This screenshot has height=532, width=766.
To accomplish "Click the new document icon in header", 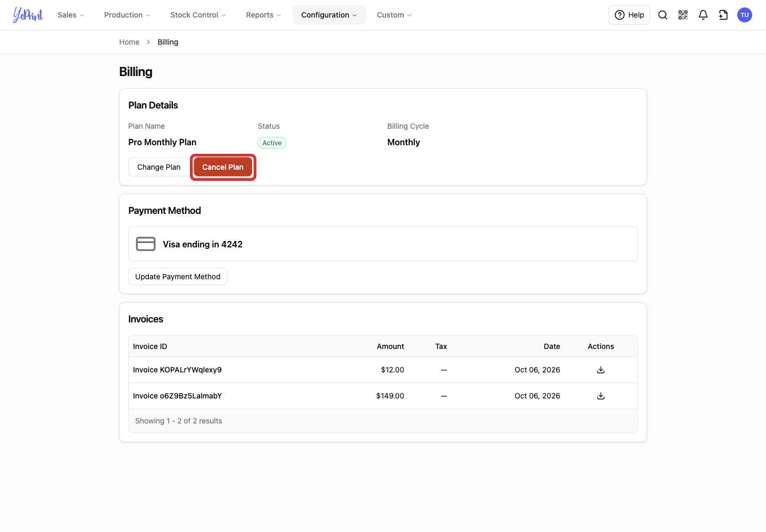I will click(723, 15).
